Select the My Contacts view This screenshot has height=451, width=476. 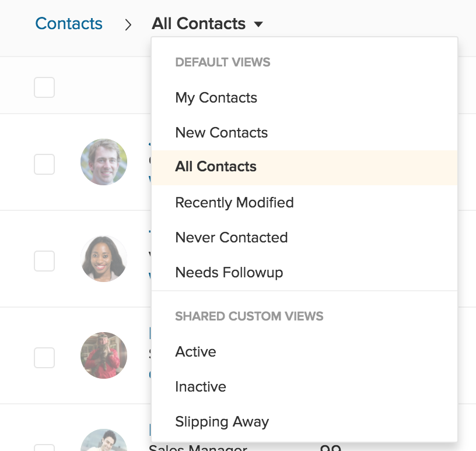[x=216, y=98]
